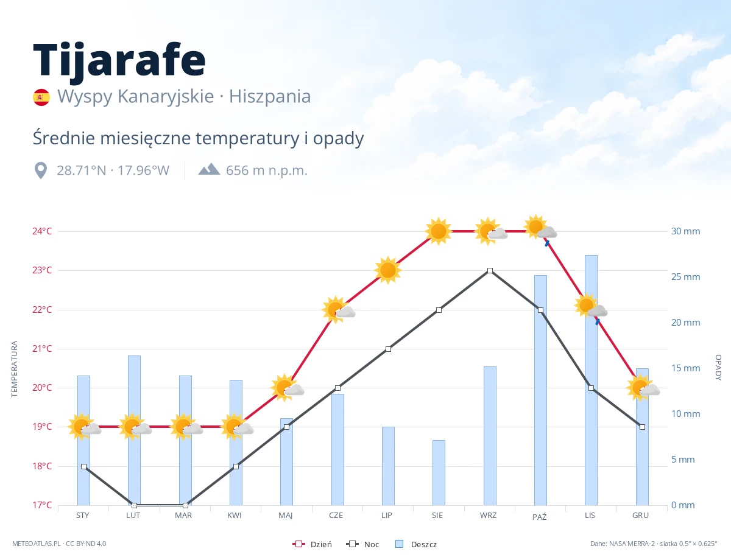This screenshot has width=731, height=560.
Task: Click the Spain flag icon
Action: (41, 97)
